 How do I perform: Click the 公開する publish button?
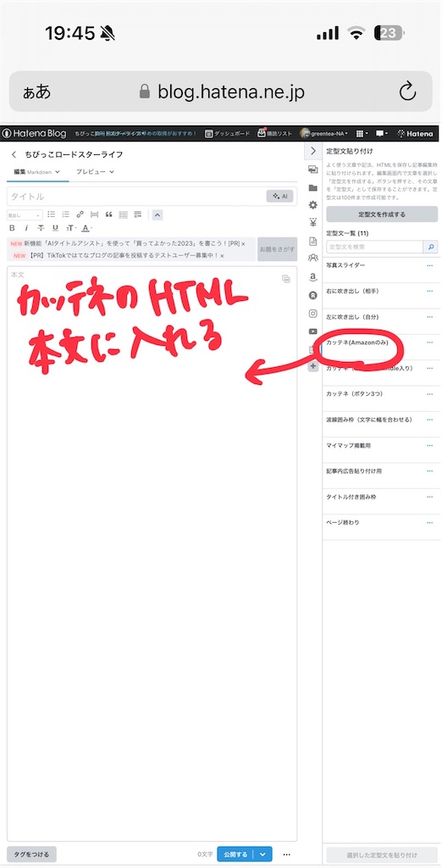(235, 854)
